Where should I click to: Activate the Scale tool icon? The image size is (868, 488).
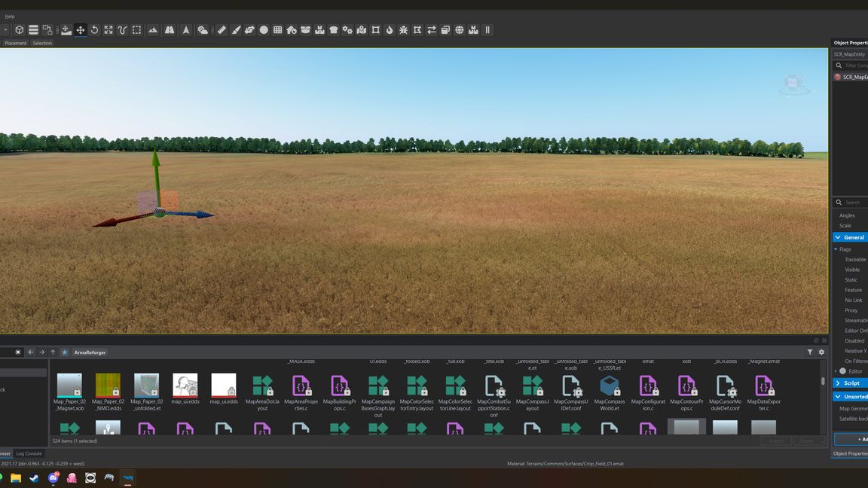(108, 30)
